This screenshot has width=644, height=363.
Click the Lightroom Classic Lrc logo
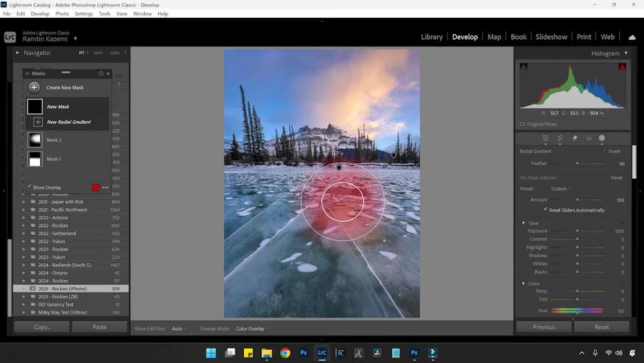[x=10, y=37]
